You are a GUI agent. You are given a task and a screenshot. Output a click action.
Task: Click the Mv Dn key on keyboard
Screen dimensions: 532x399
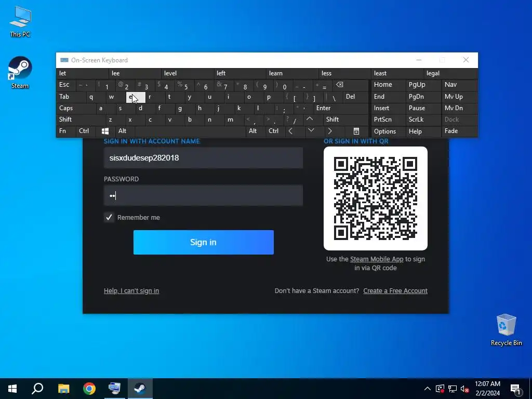[x=459, y=108]
